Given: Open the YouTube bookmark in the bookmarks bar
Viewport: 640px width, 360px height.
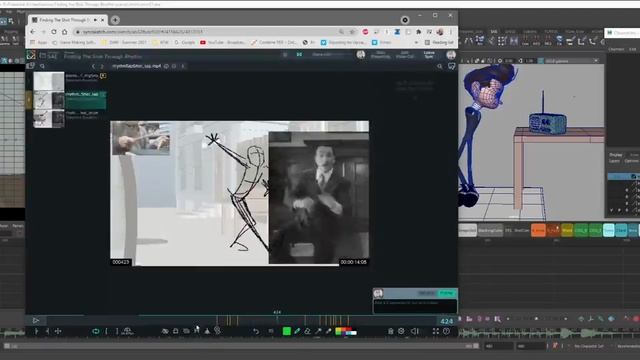Looking at the screenshot, I should 223,42.
